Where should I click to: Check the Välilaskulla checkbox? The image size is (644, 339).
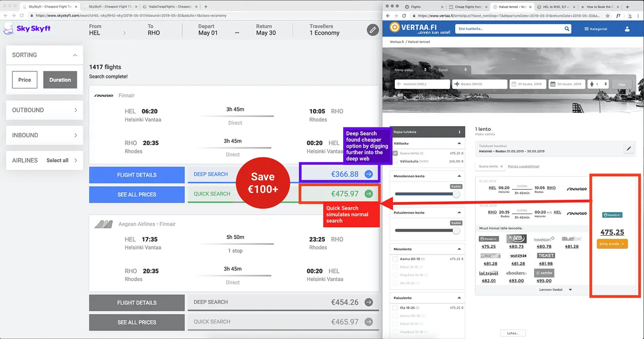coord(395,161)
